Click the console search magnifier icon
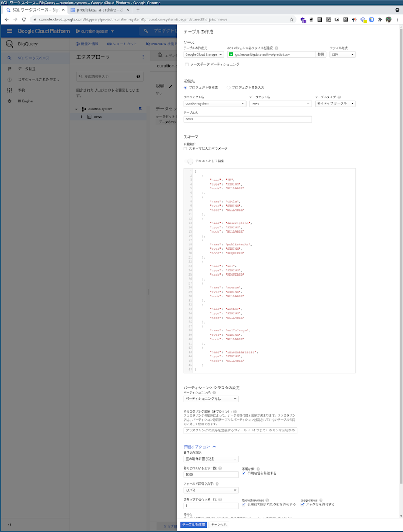Image resolution: width=403 pixels, height=532 pixels. [x=145, y=31]
